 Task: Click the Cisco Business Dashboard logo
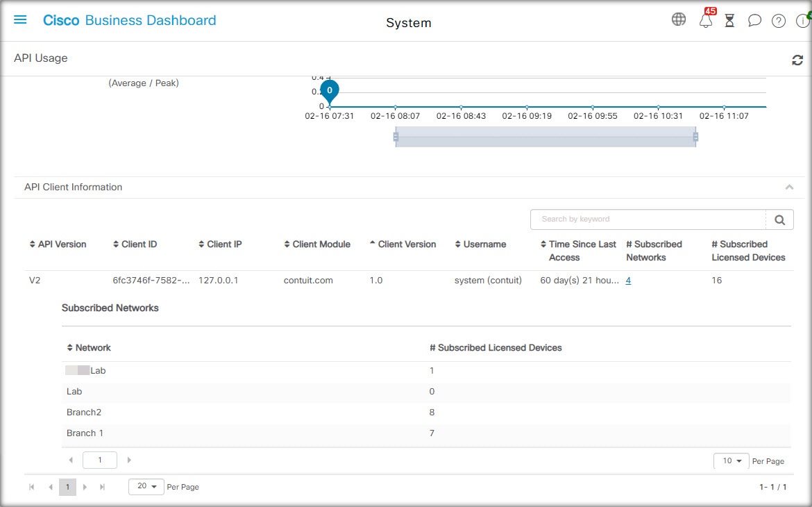tap(130, 20)
